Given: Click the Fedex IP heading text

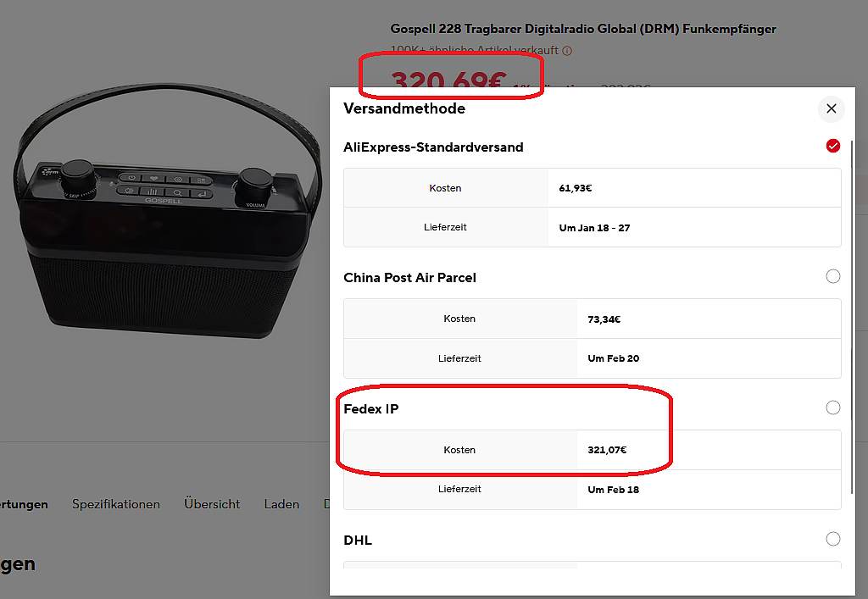Looking at the screenshot, I should pyautogui.click(x=370, y=409).
